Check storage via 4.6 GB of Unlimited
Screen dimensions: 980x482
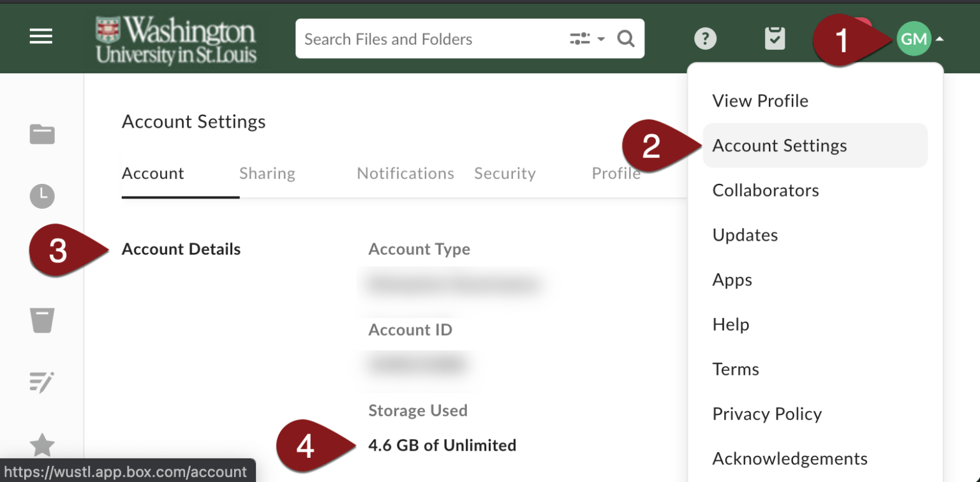[x=442, y=445]
